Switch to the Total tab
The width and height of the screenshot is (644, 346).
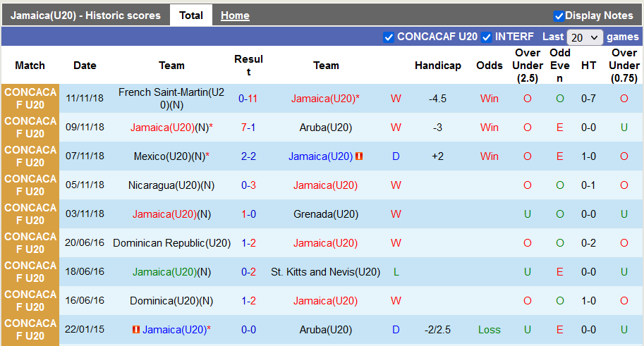pos(190,16)
